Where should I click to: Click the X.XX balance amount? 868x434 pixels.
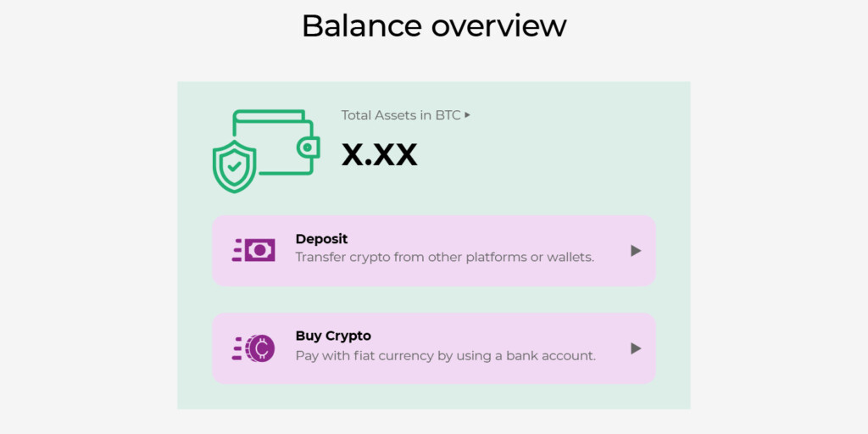point(379,154)
